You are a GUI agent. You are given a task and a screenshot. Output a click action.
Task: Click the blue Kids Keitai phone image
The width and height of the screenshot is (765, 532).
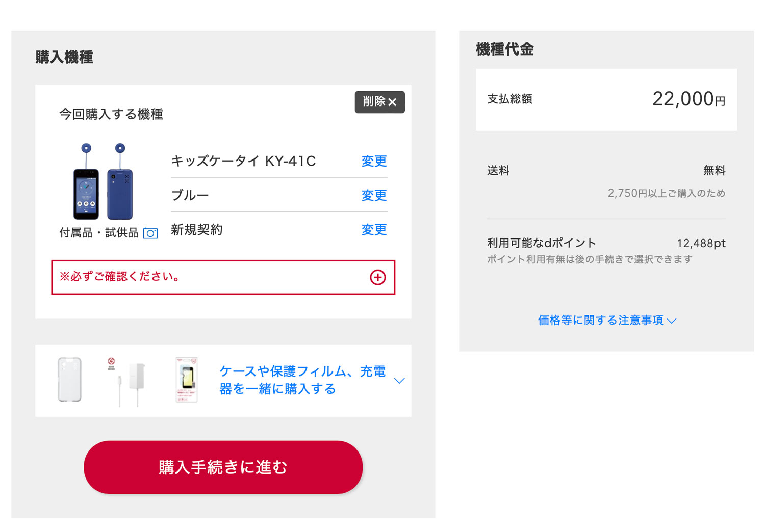click(x=103, y=181)
